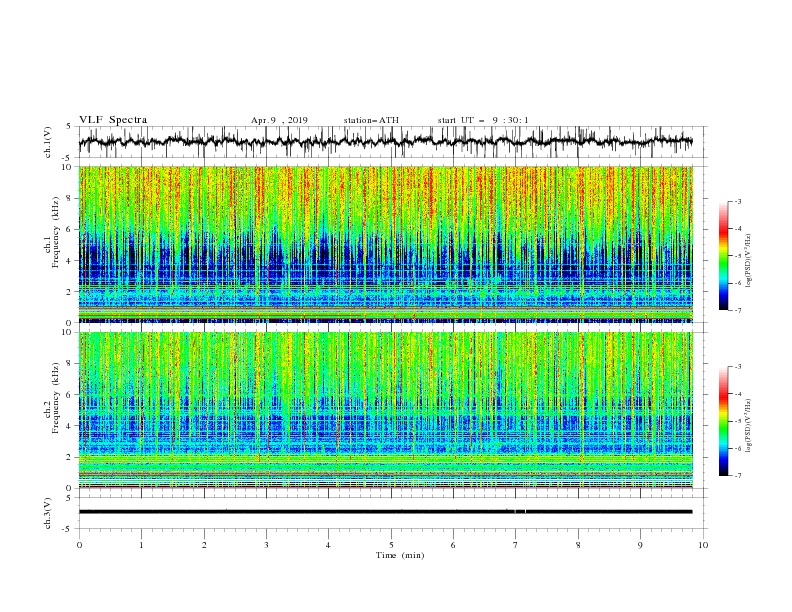The image size is (792, 612).
Task: Click the "5" tick on the Time axis
Action: pyautogui.click(x=391, y=545)
